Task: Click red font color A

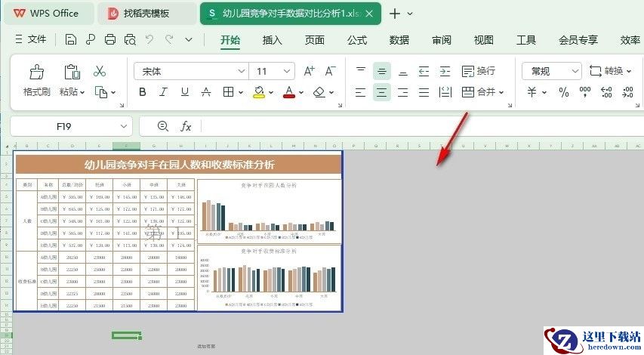Action: [x=289, y=92]
